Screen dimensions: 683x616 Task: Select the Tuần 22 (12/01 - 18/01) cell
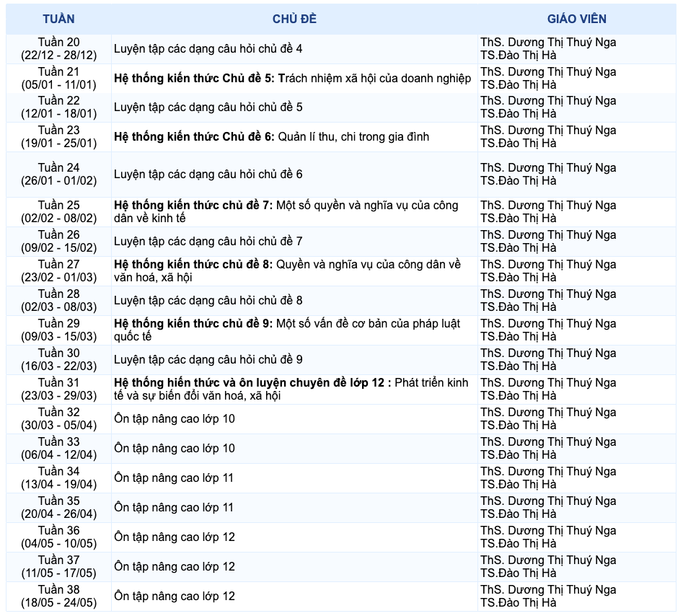[58, 107]
